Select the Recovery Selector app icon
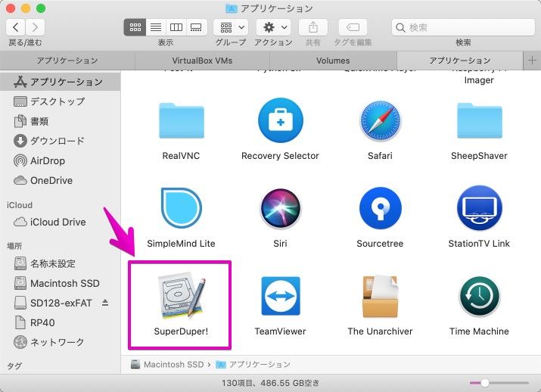 [281, 120]
